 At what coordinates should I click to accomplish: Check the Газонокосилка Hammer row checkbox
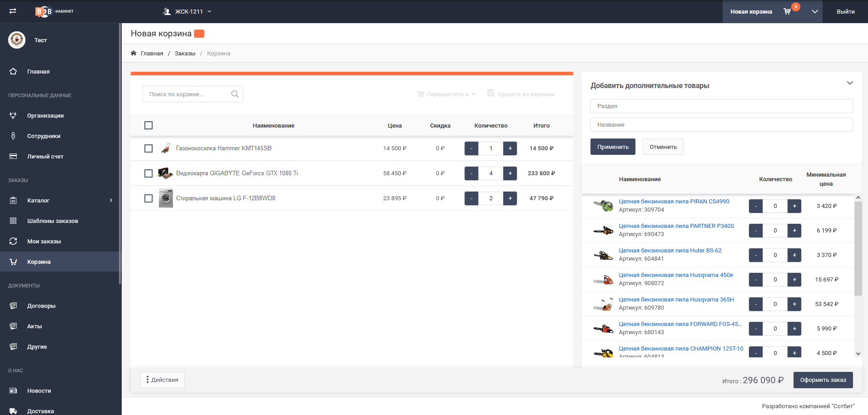(x=149, y=148)
